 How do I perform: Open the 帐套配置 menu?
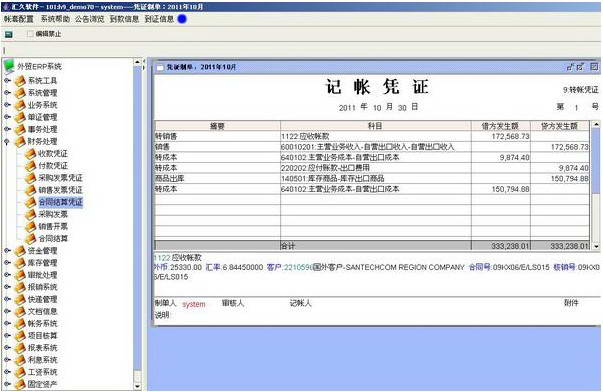pyautogui.click(x=18, y=19)
